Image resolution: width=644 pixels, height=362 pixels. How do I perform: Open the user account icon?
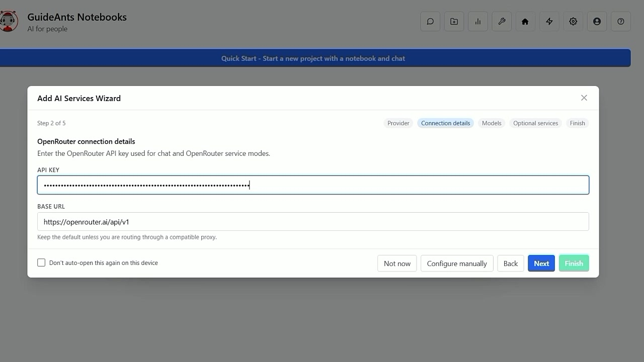[x=597, y=22]
